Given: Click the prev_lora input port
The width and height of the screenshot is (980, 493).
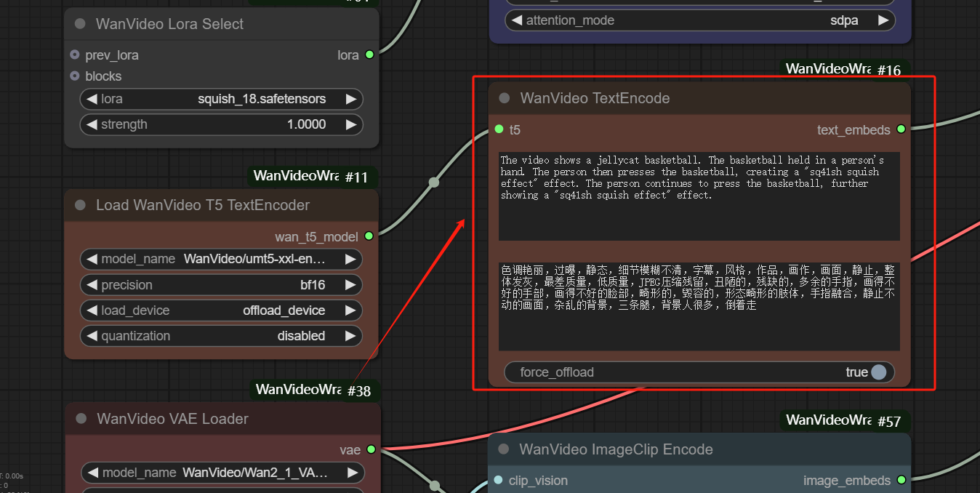Looking at the screenshot, I should pos(75,55).
